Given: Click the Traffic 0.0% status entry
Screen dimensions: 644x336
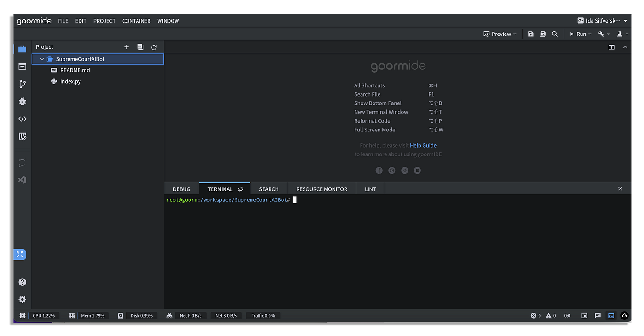Looking at the screenshot, I should pyautogui.click(x=263, y=316).
